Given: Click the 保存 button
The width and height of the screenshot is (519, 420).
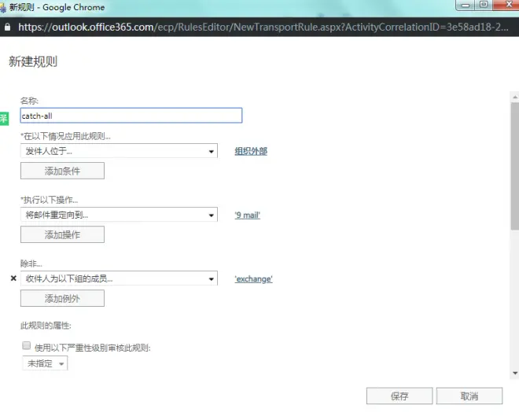Looking at the screenshot, I should (399, 396).
